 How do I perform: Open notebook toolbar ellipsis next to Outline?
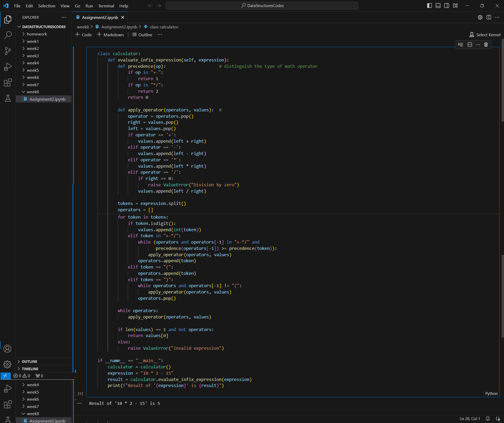tap(160, 34)
